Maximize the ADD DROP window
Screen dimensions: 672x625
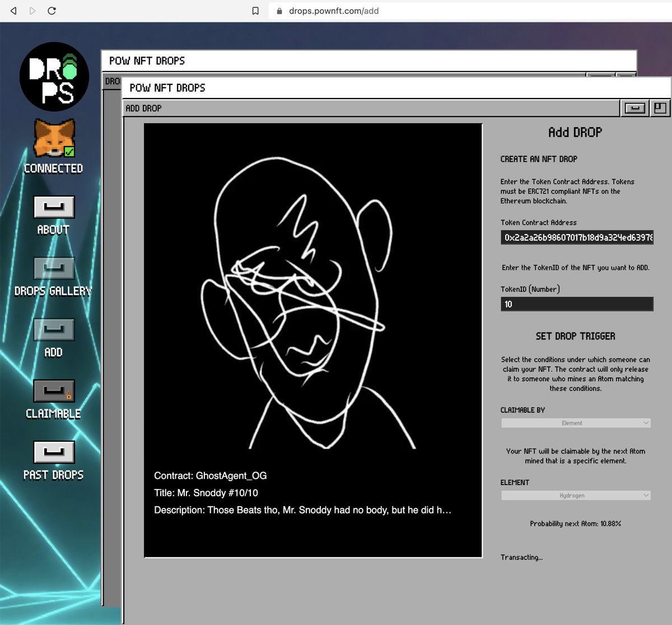click(660, 108)
